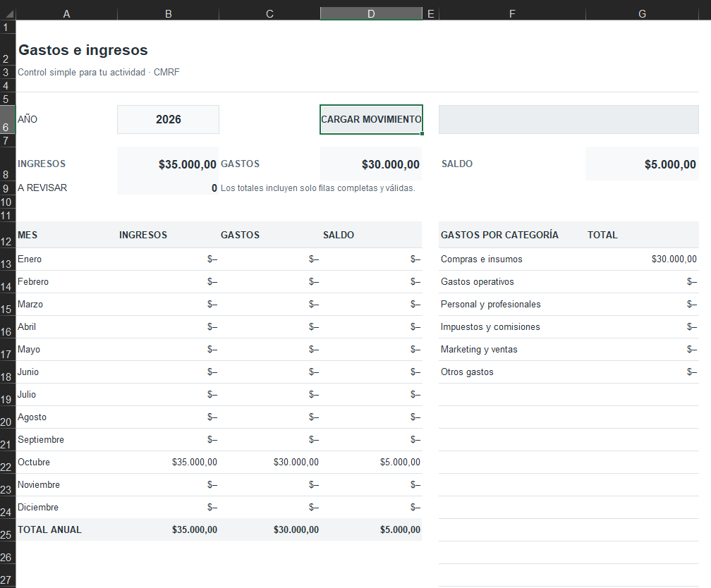The image size is (711, 588).
Task: Click the Marzo row label
Action: (30, 304)
